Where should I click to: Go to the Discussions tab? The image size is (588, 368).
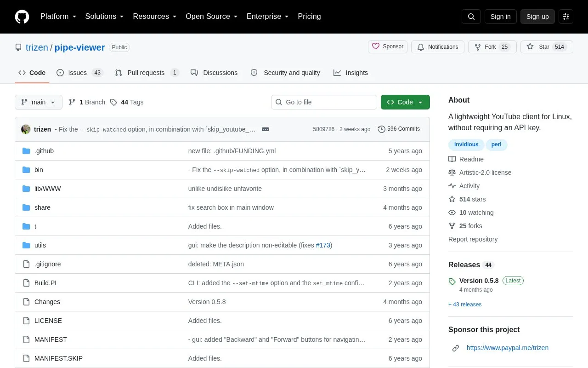[214, 73]
